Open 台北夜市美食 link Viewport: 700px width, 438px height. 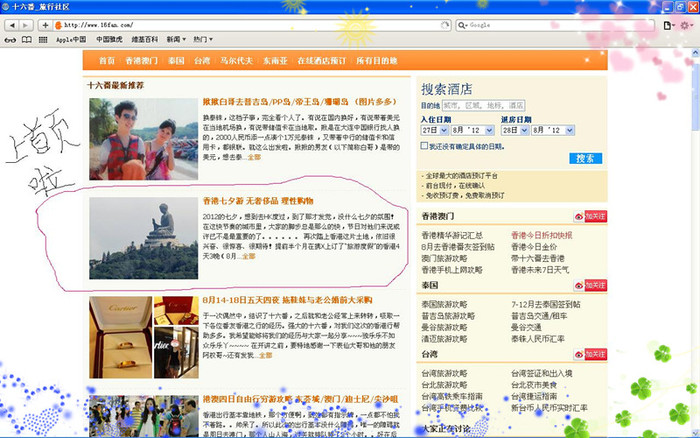[534, 385]
